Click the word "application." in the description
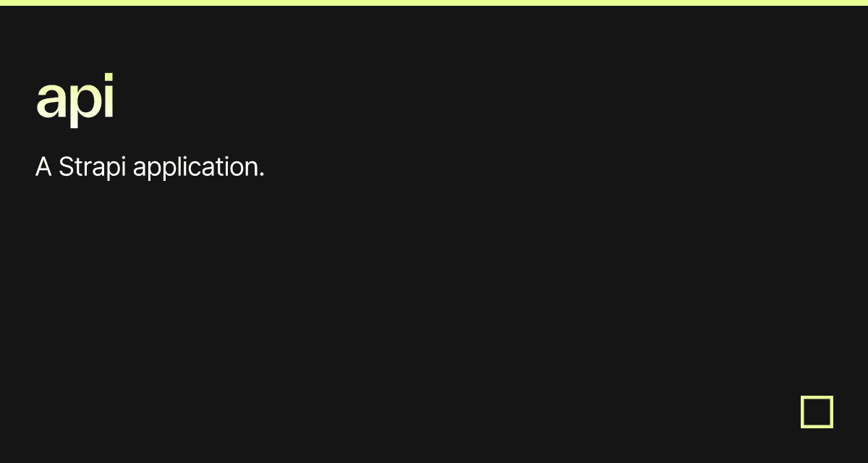 (199, 168)
